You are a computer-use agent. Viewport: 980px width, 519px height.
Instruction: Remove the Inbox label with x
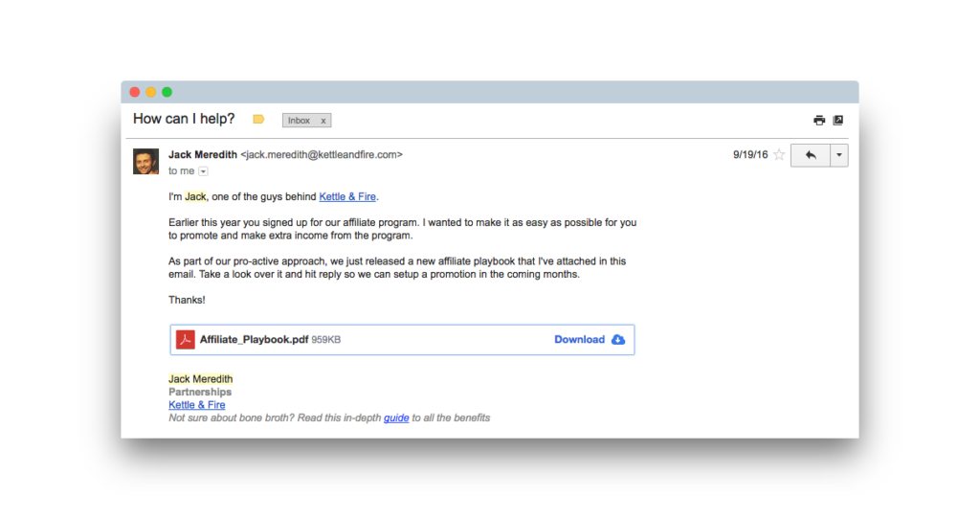click(323, 121)
